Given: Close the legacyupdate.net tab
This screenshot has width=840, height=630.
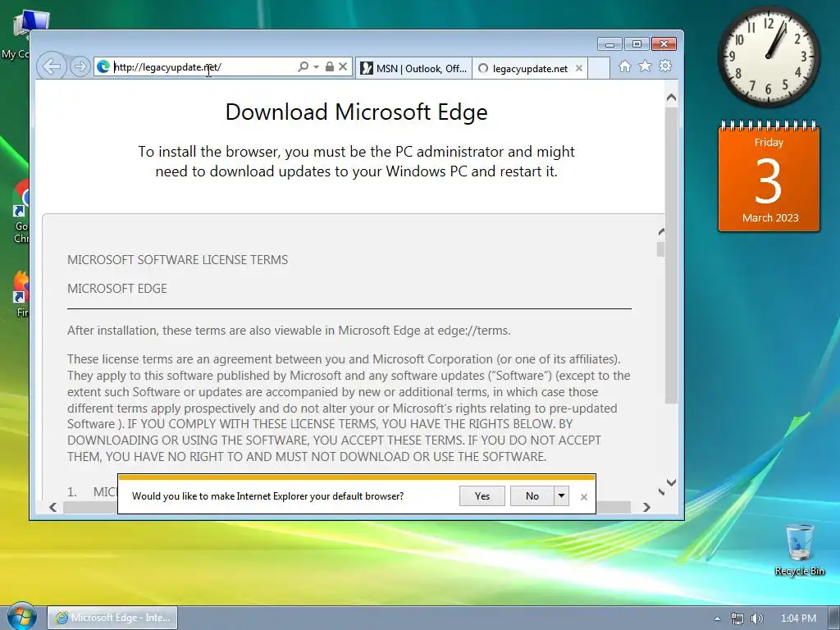Looking at the screenshot, I should tap(578, 69).
